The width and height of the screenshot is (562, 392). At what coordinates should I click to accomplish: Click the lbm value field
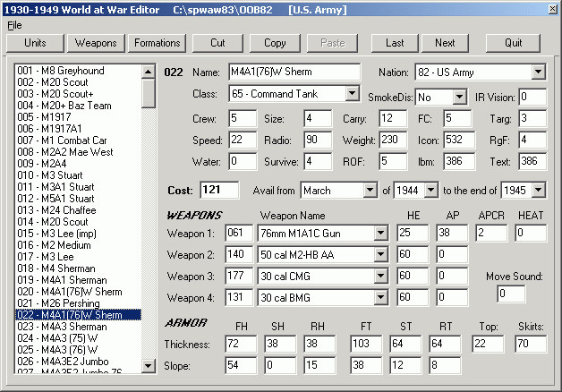point(459,162)
